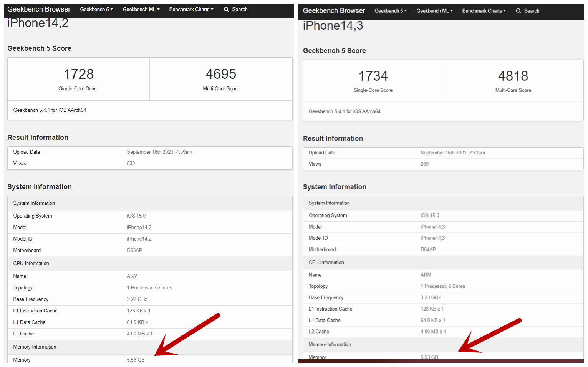
Task: Click the L2 Cache value on the iPhone14,2 page
Action: (140, 334)
